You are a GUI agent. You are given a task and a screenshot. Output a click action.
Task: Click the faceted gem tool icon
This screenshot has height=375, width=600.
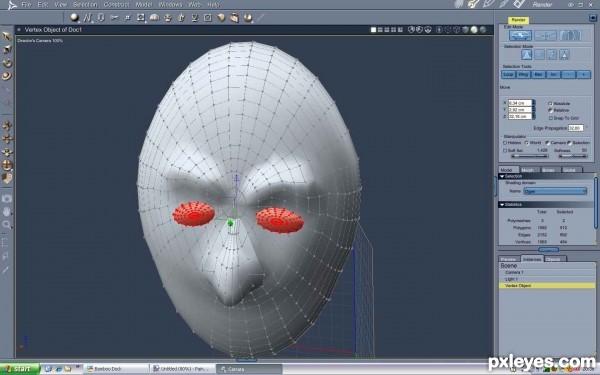point(221,18)
